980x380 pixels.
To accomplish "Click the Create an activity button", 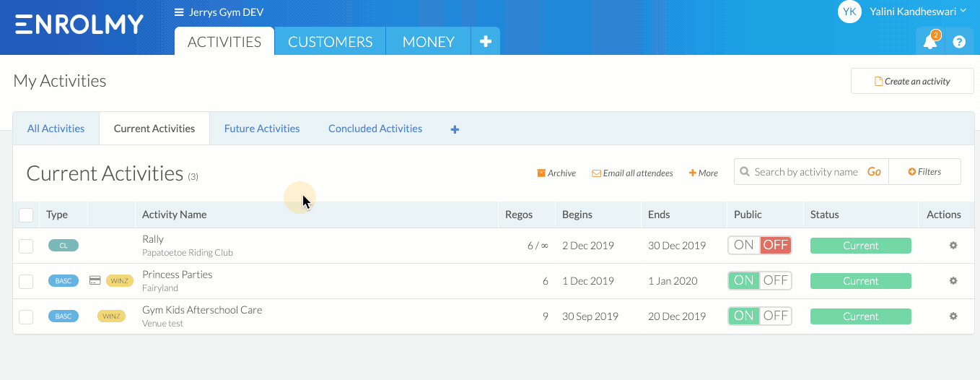I will 913,81.
